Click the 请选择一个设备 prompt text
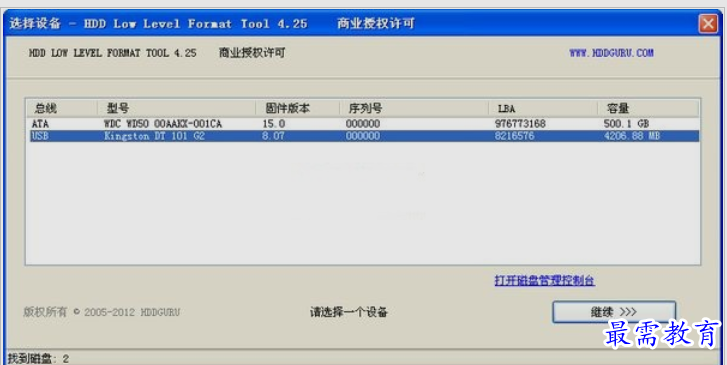Screen dimensions: 727x365 (348, 312)
